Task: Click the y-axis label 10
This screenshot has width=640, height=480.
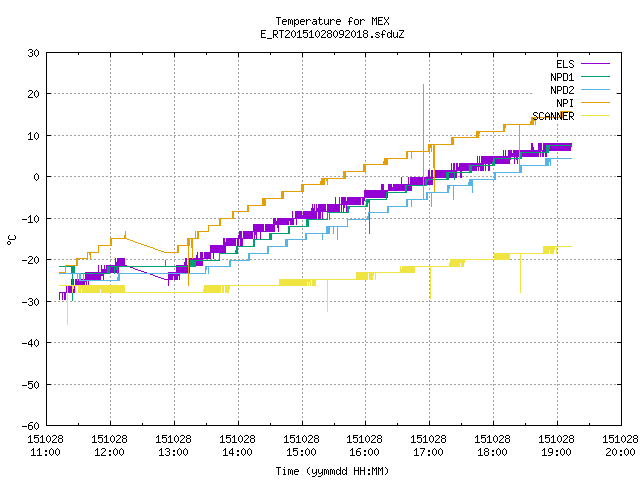Action: (x=33, y=136)
